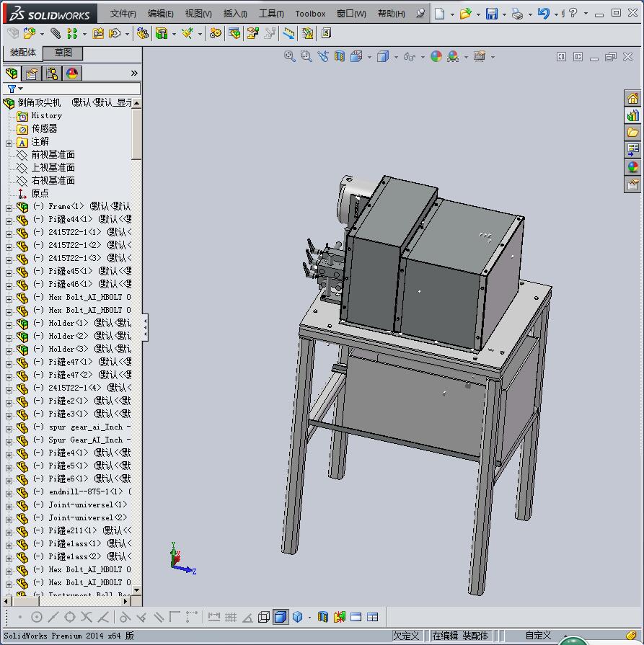Expand the manager tabs chevron
This screenshot has width=644, height=645.
click(134, 74)
